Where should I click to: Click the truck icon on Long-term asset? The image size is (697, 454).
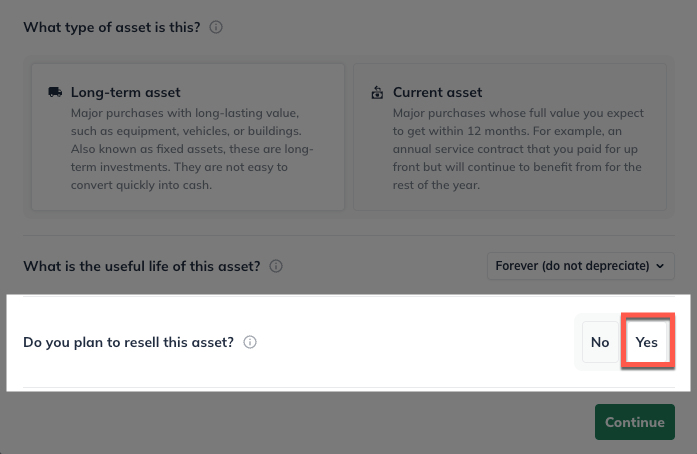click(55, 92)
